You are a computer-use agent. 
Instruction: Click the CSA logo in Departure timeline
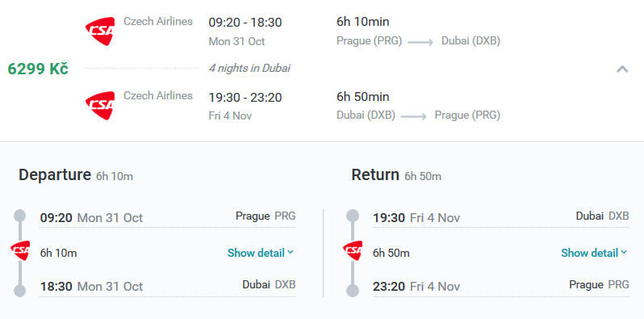(x=20, y=251)
